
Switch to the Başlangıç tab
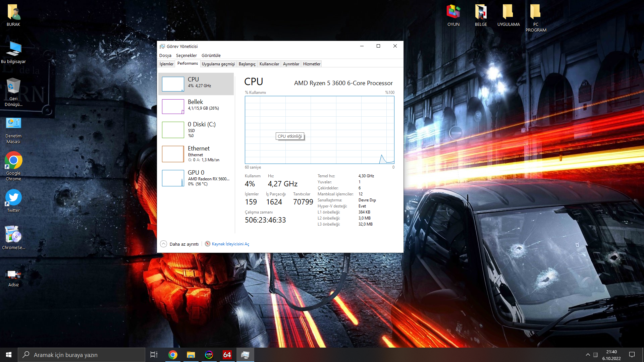pos(247,64)
